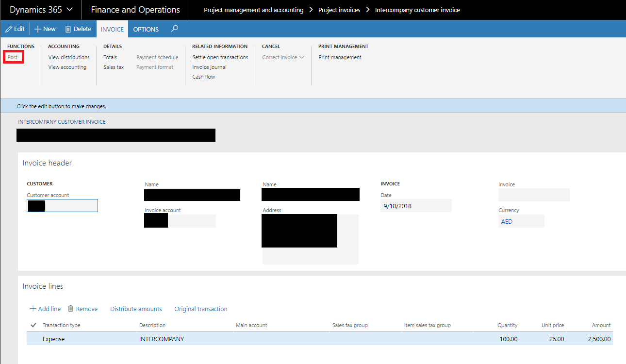Click the Edit pencil icon
The height and width of the screenshot is (364, 626).
tap(9, 29)
